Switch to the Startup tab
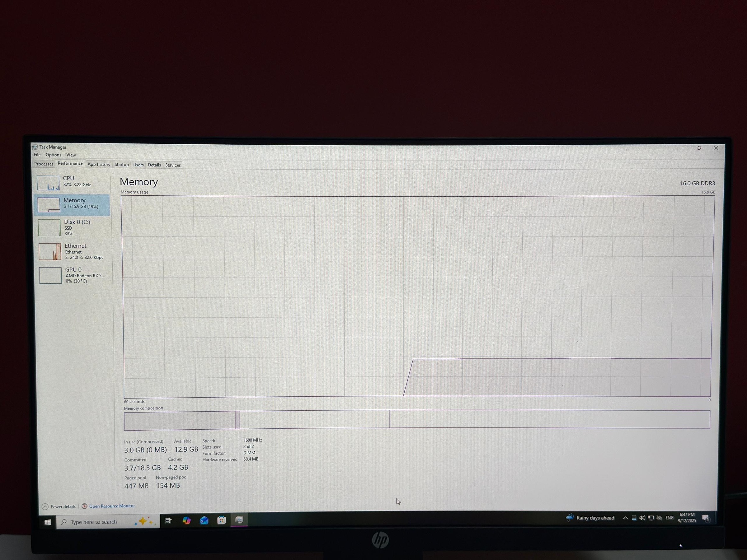Viewport: 747px width, 560px height. point(122,165)
